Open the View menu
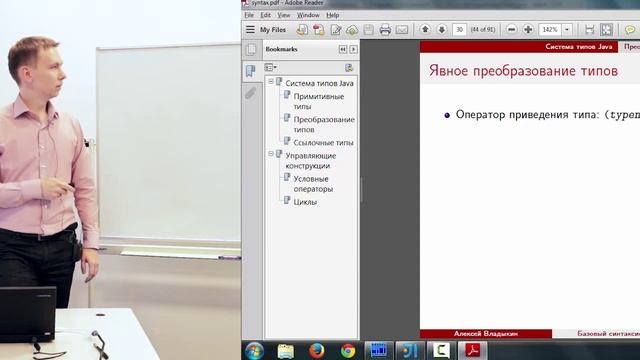Viewport: 640px width, 360px height. tap(284, 15)
